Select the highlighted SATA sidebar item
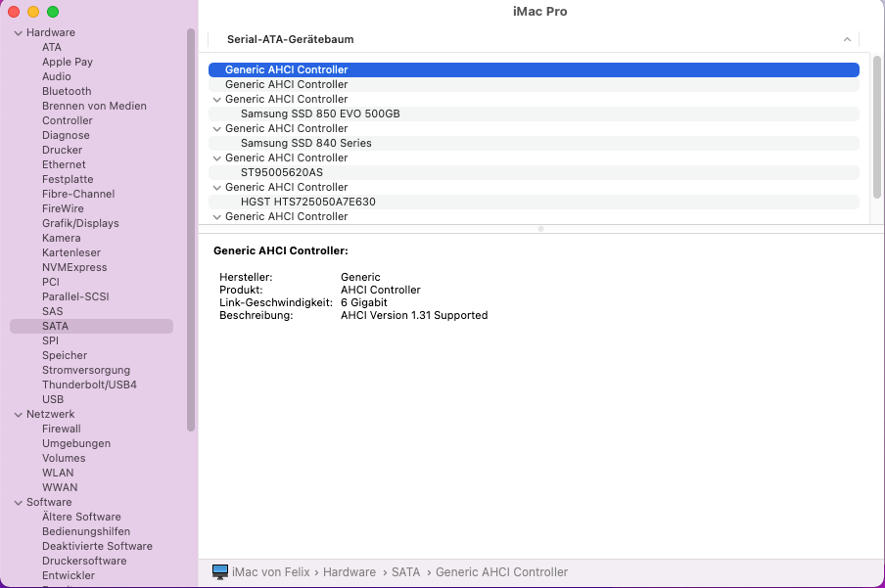Viewport: 885px width, 588px height. [x=91, y=326]
